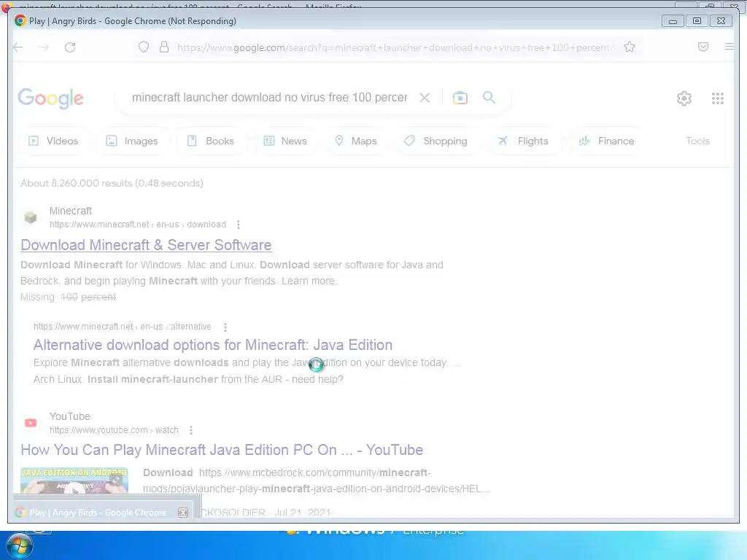The image size is (747, 560).
Task: Open Alternative download options for Minecraft link
Action: [x=213, y=345]
